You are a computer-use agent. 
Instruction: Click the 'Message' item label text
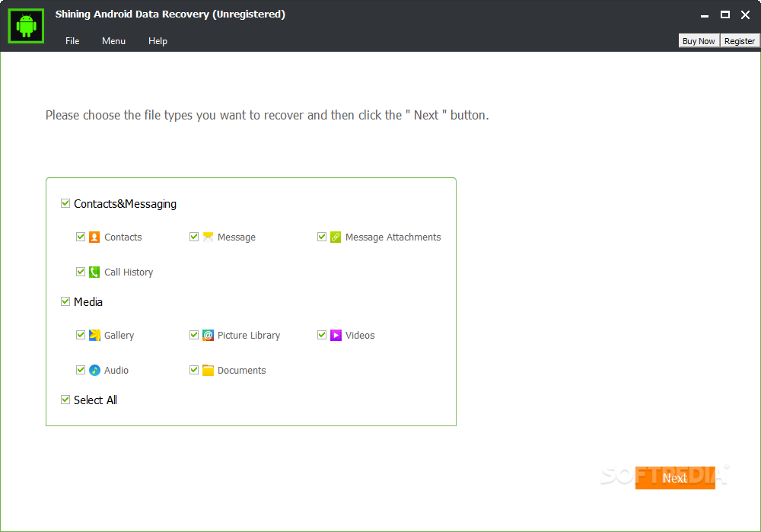pyautogui.click(x=237, y=237)
